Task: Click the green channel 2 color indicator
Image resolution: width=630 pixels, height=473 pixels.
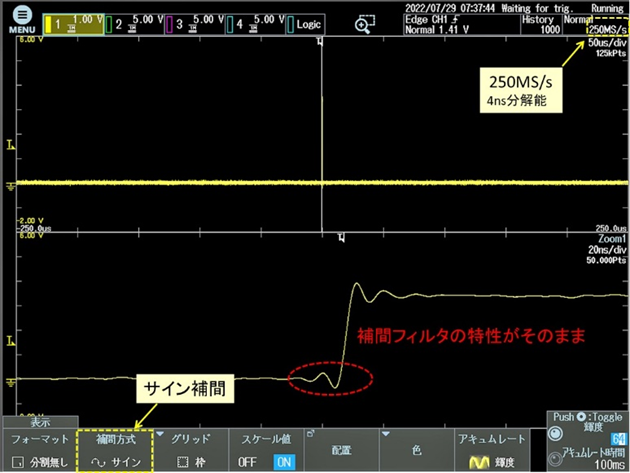Action: click(x=109, y=25)
